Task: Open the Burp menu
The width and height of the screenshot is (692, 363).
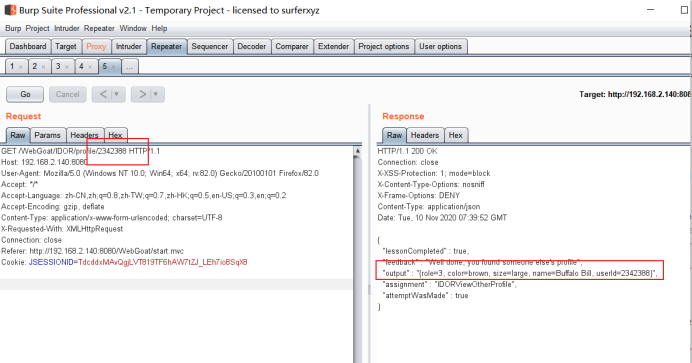Action: [x=13, y=28]
